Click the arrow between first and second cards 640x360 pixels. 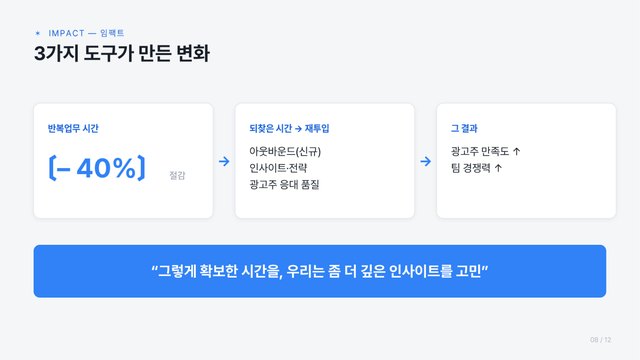pos(224,161)
